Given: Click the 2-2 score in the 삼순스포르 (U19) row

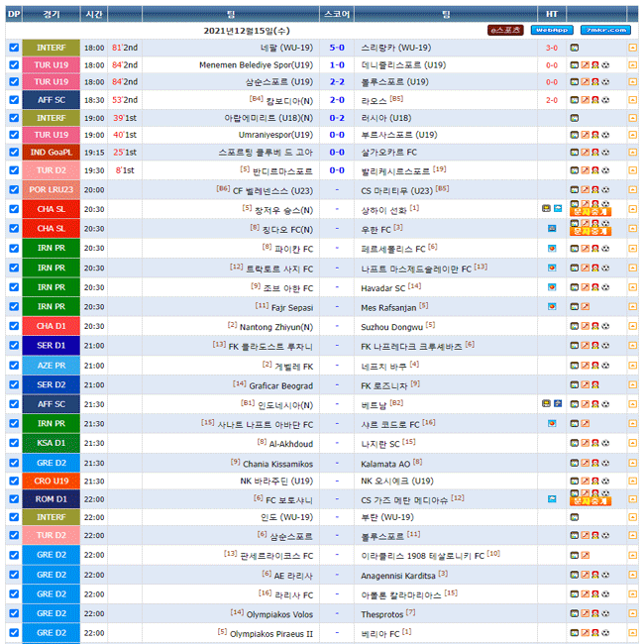Looking at the screenshot, I should coord(337,81).
